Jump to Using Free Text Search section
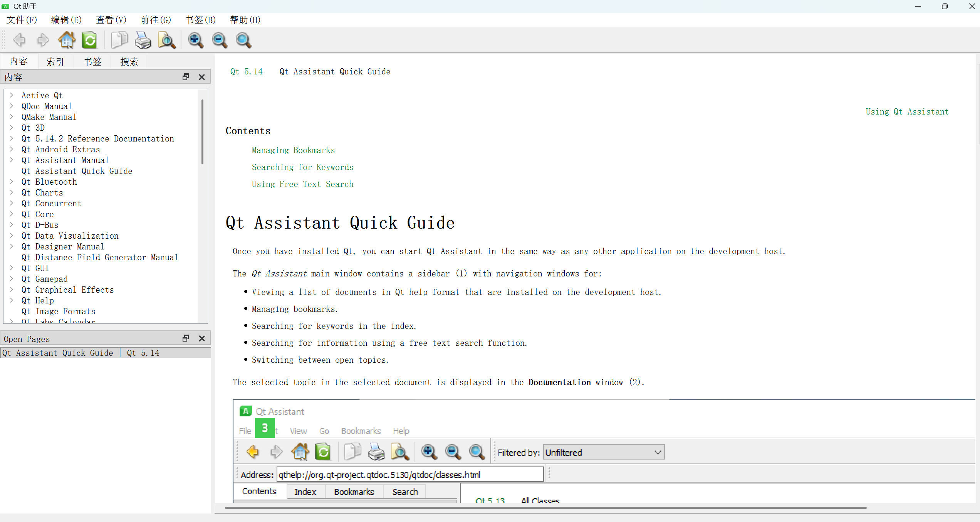Image resolution: width=980 pixels, height=522 pixels. pos(302,184)
